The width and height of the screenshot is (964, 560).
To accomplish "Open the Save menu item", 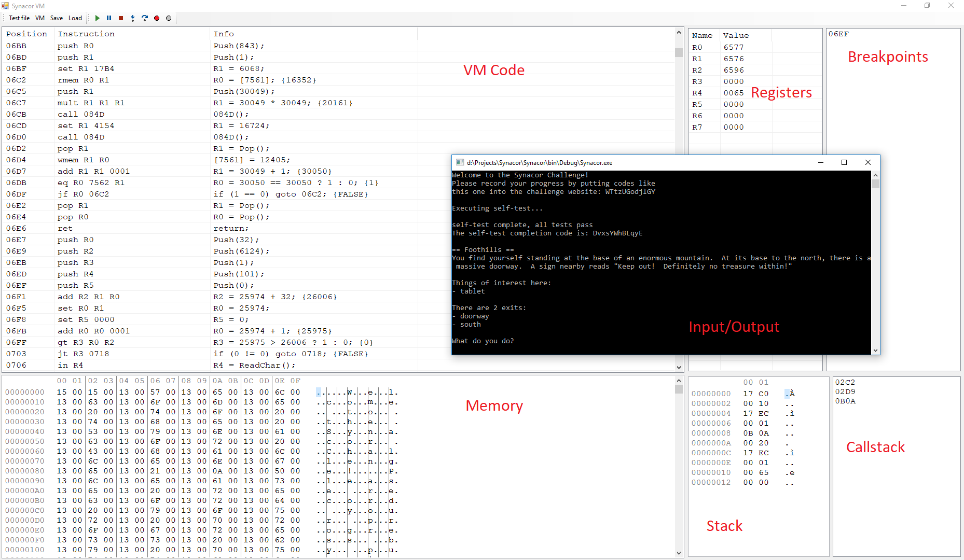I will coord(57,18).
